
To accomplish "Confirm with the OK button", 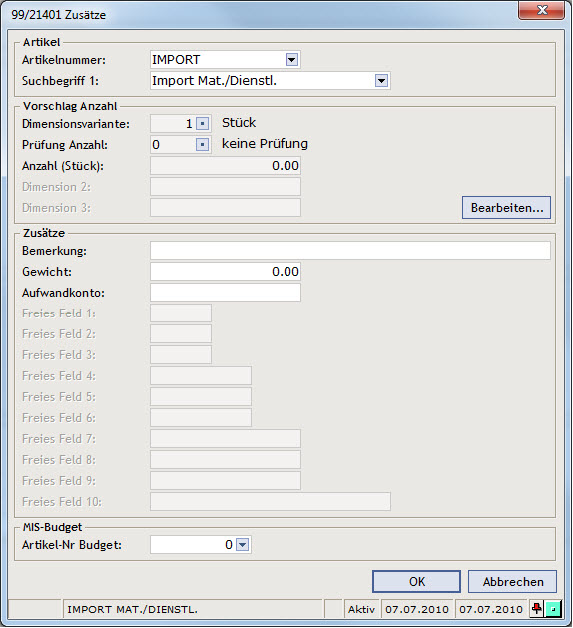I will [416, 582].
